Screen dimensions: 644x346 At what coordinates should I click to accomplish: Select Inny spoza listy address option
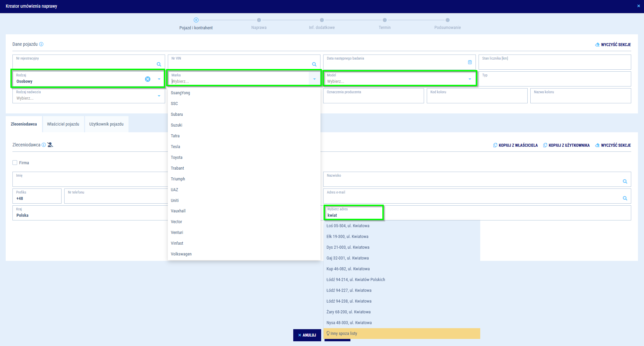pyautogui.click(x=344, y=334)
